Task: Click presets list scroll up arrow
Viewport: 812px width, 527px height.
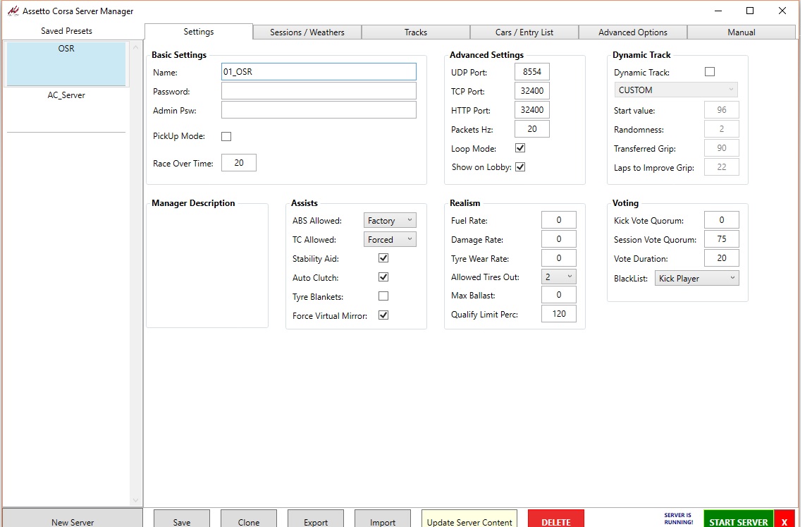Action: [135, 47]
